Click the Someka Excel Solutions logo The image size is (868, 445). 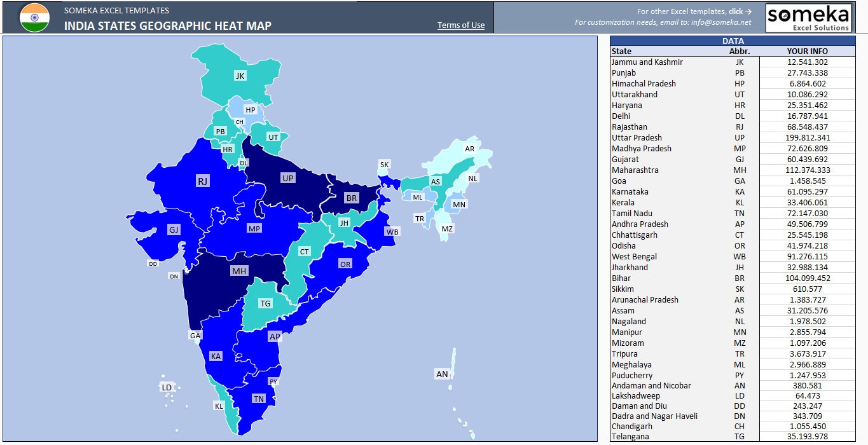pyautogui.click(x=808, y=17)
